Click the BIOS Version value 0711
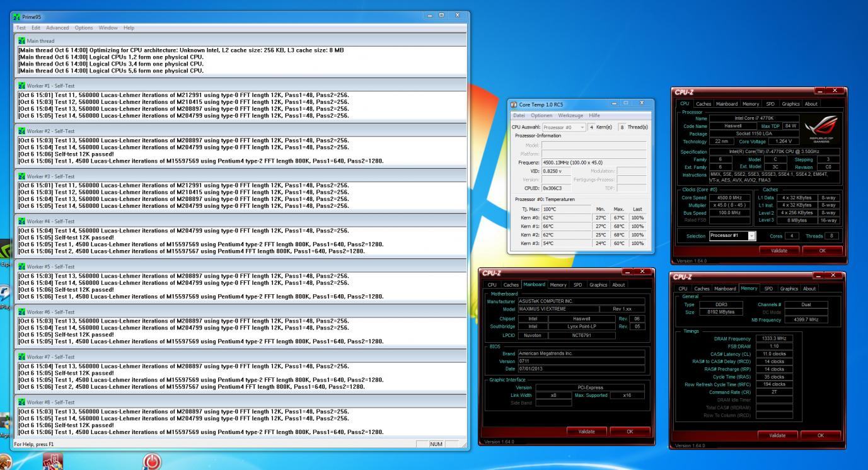Image resolution: width=868 pixels, height=470 pixels. click(582, 361)
